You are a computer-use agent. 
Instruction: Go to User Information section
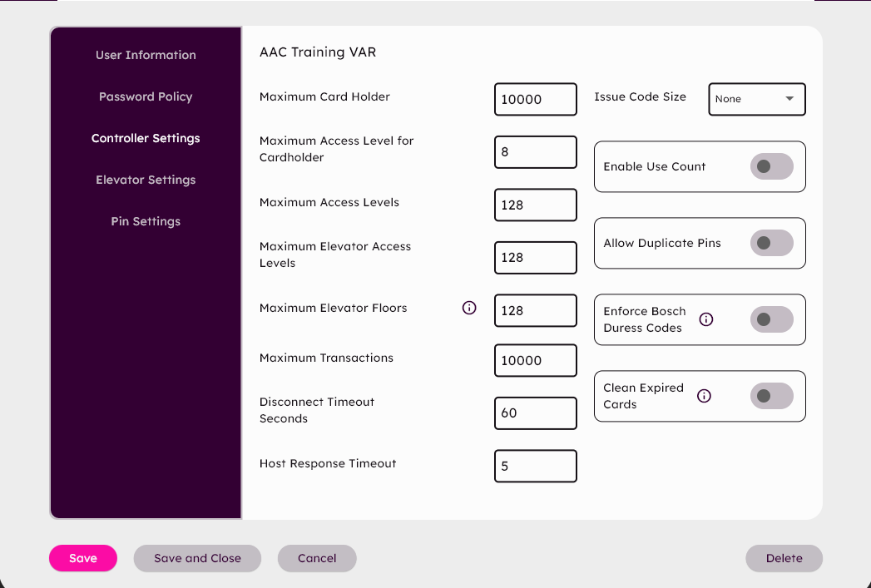click(x=146, y=55)
